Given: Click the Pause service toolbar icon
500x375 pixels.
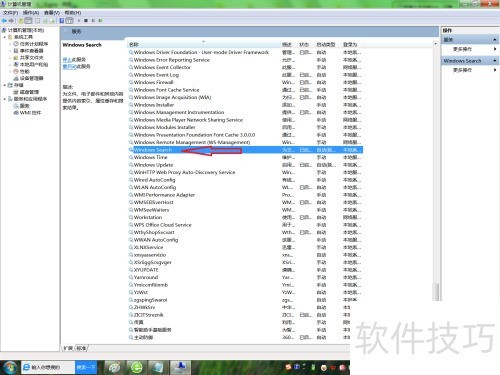Looking at the screenshot, I should (93, 21).
